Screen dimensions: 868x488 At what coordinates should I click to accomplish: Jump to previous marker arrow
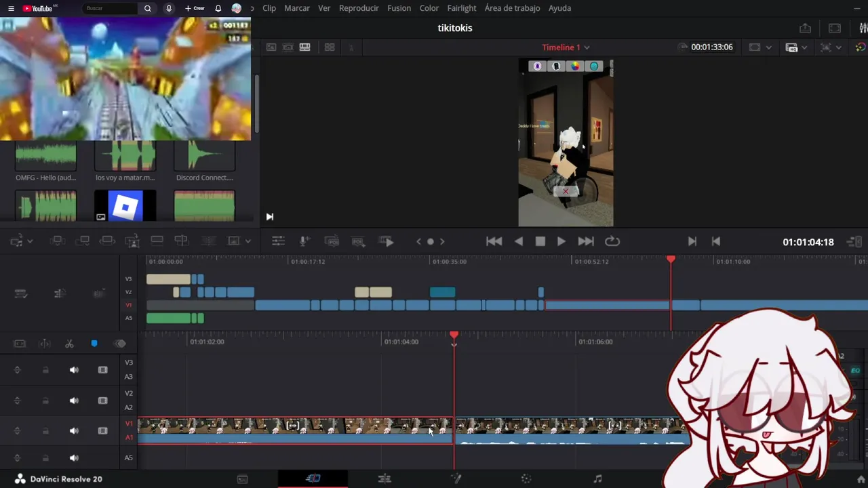418,241
